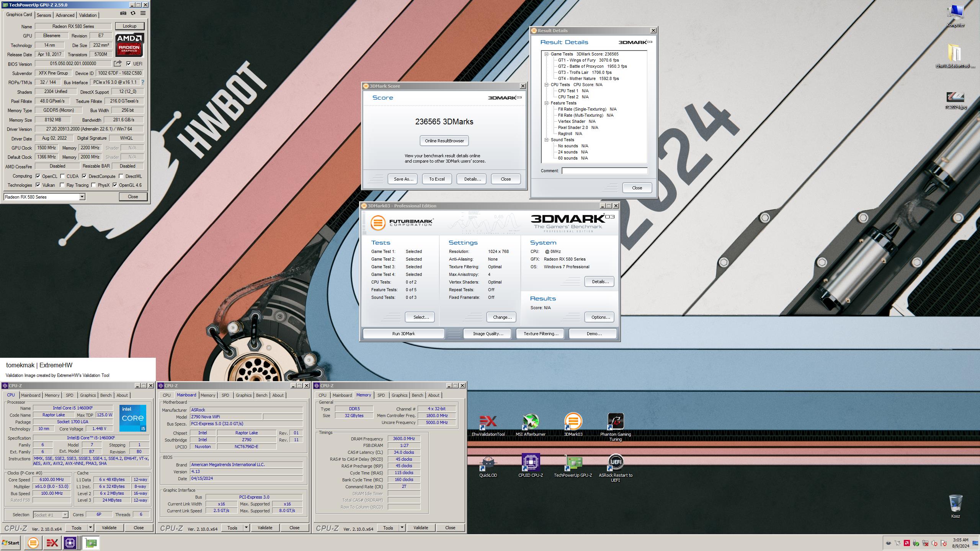
Task: Click the CPU-Z taskbar icon
Action: [70, 543]
